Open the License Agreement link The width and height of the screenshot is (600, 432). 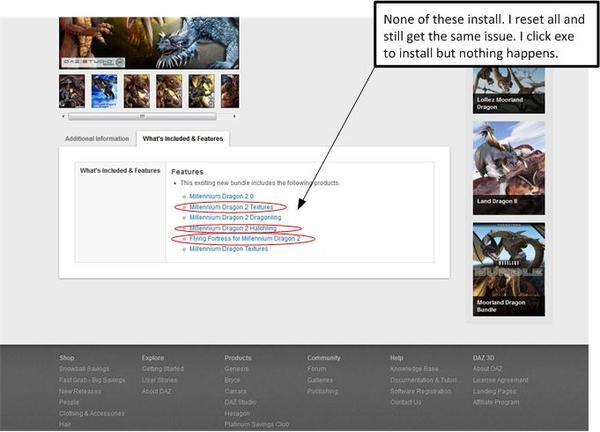pos(500,380)
